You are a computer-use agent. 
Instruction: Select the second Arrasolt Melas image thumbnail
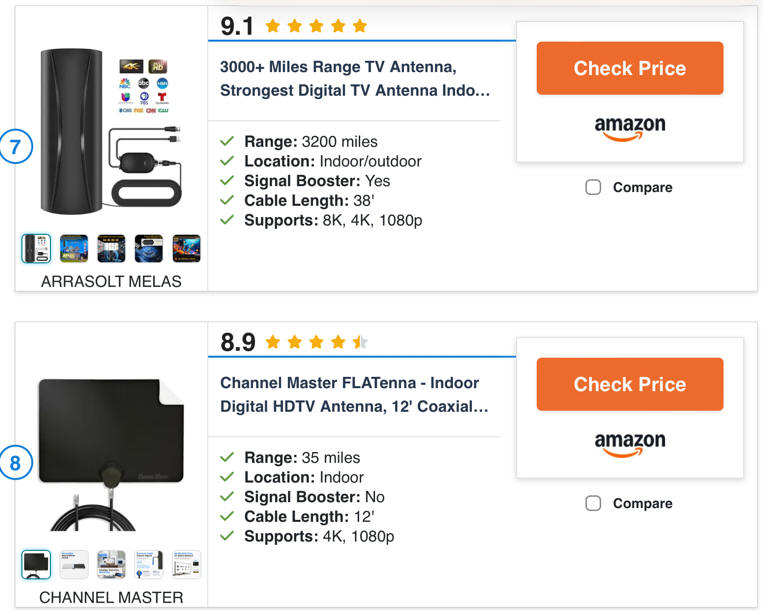[74, 248]
